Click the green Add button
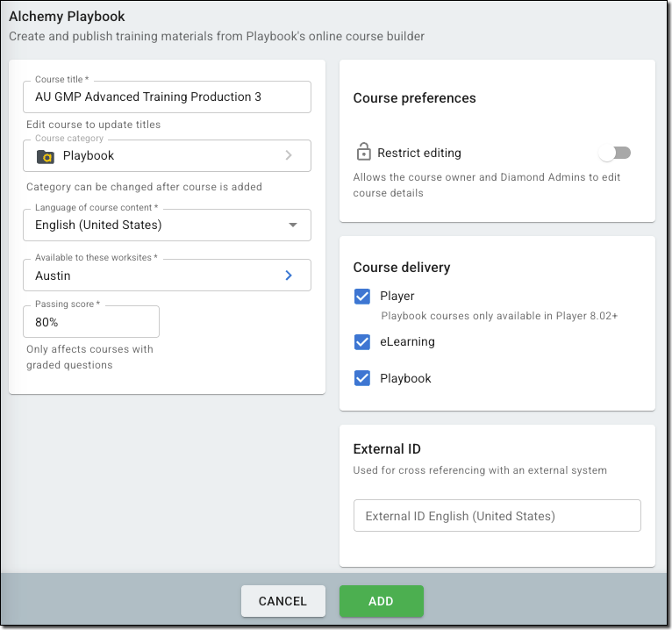Image resolution: width=672 pixels, height=630 pixels. (381, 601)
